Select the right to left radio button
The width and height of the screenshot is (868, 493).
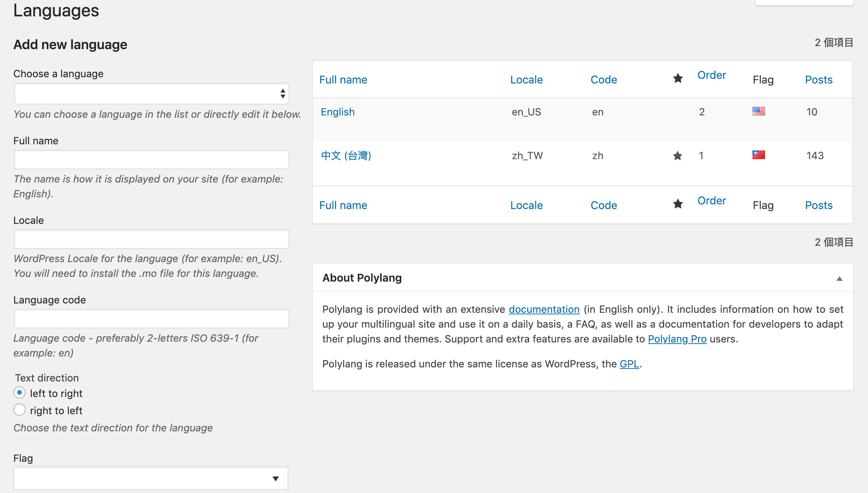point(19,410)
